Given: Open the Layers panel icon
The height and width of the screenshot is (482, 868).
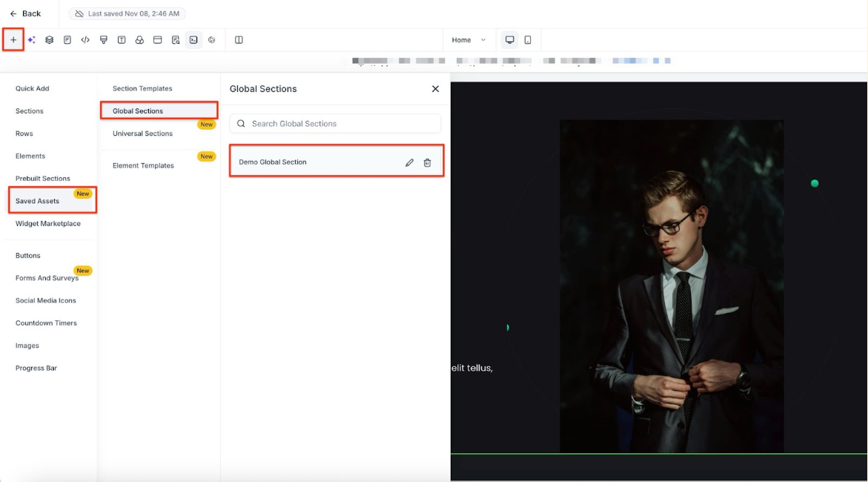Looking at the screenshot, I should pos(49,40).
